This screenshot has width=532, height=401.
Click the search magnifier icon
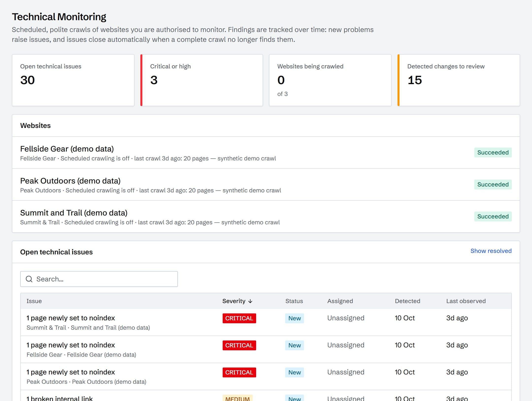(29, 279)
